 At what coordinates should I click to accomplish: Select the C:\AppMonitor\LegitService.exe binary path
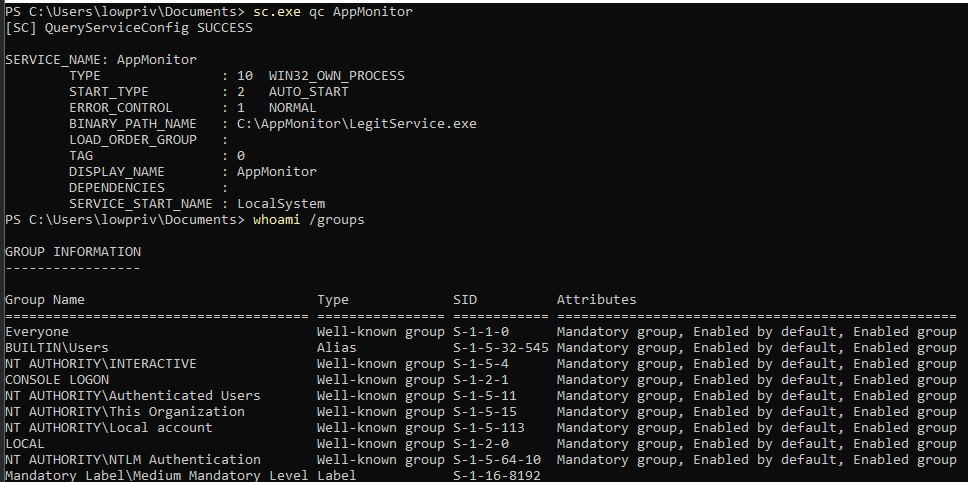pos(357,124)
